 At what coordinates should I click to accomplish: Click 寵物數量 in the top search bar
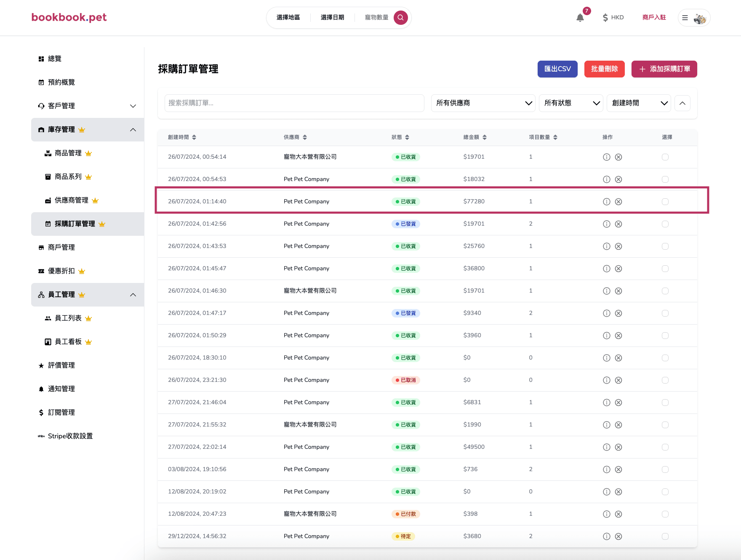click(x=376, y=18)
